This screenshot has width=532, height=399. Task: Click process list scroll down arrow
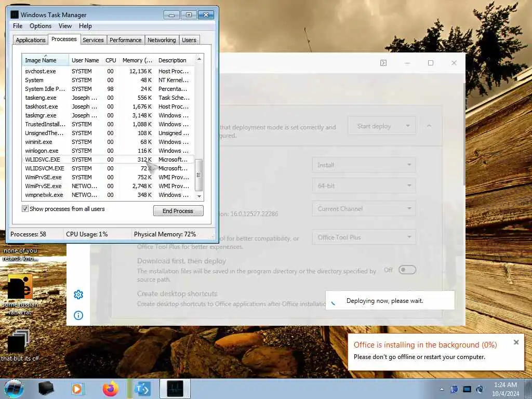coord(199,196)
